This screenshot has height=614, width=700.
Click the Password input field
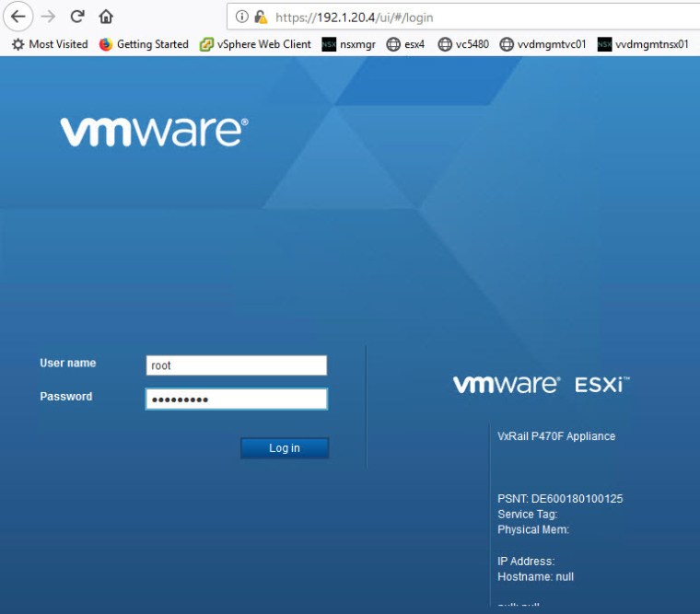coord(236,399)
